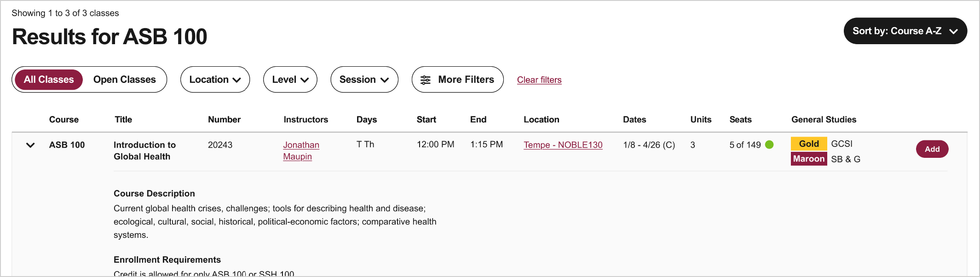Image resolution: width=980 pixels, height=277 pixels.
Task: Open instructor Jonathan Maupin's link
Action: coord(301,150)
